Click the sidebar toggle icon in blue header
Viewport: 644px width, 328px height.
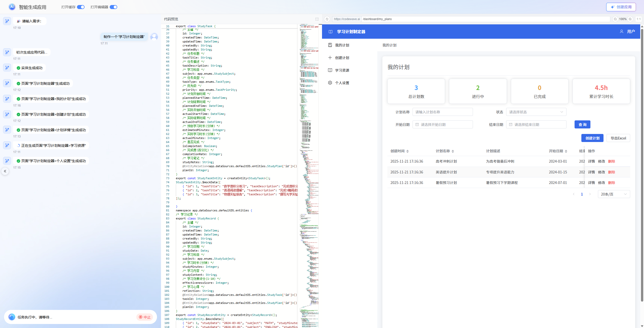(x=331, y=32)
